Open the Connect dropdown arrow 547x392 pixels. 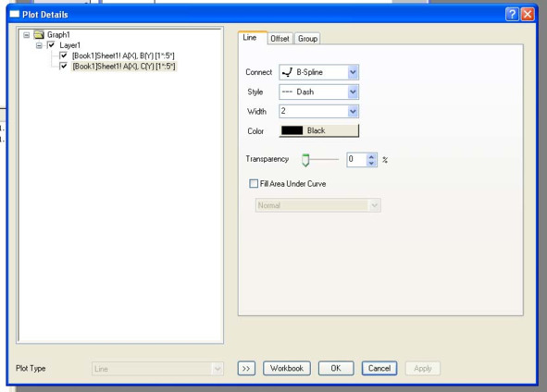[353, 72]
